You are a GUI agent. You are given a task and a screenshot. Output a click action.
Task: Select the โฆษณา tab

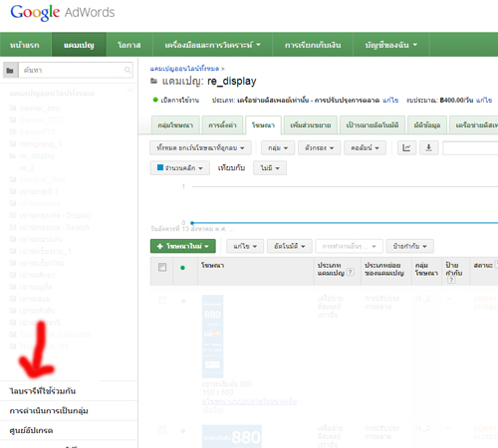tap(263, 125)
